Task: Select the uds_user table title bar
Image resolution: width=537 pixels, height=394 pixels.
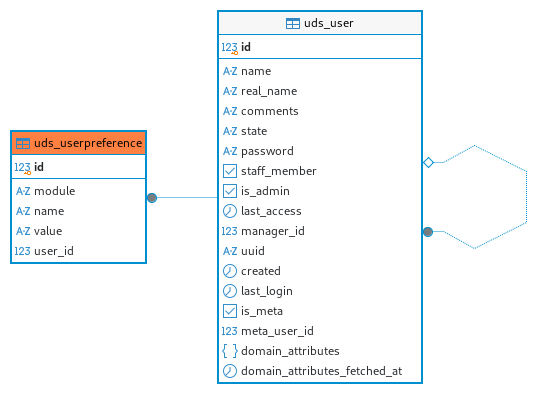Action: tap(320, 23)
